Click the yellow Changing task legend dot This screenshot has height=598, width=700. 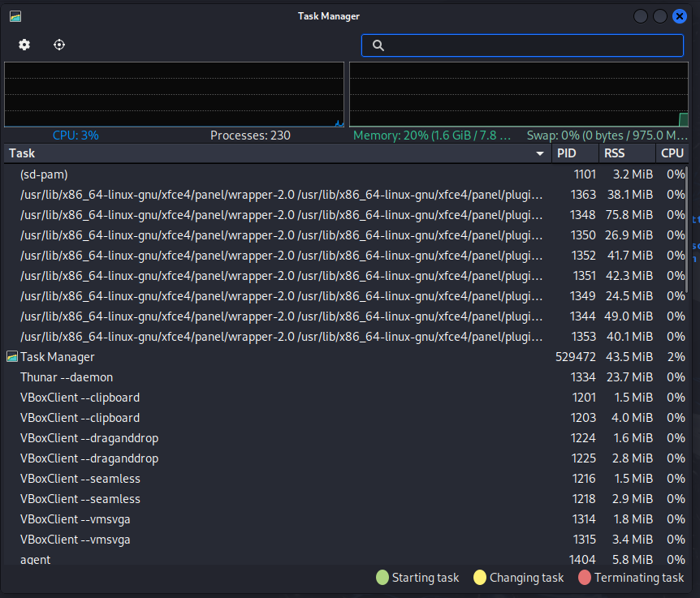click(480, 578)
